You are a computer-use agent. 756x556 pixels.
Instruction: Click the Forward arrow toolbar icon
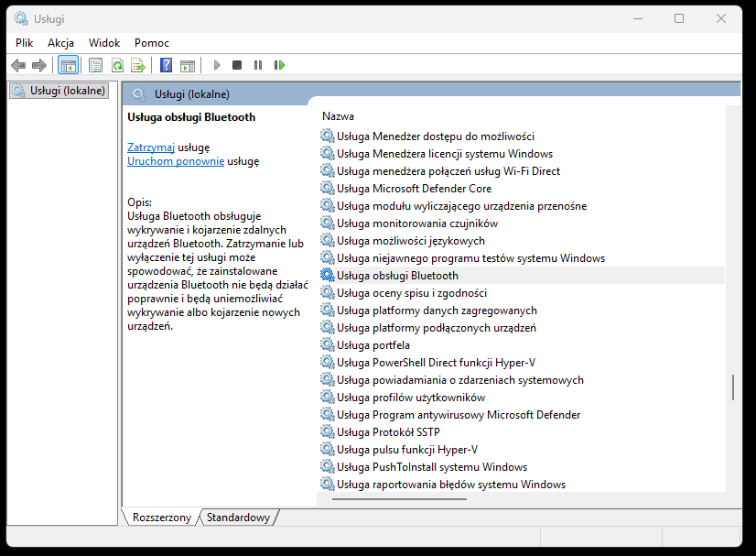(38, 65)
